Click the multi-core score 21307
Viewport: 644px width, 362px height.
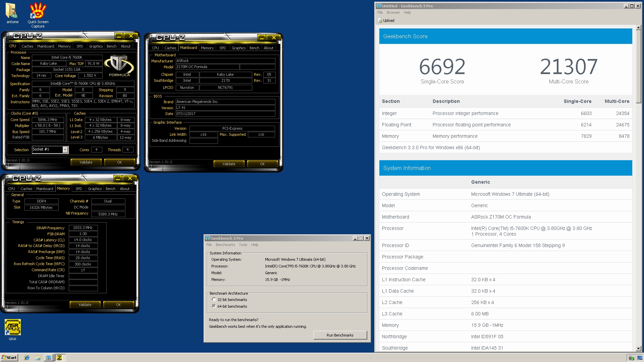[569, 67]
